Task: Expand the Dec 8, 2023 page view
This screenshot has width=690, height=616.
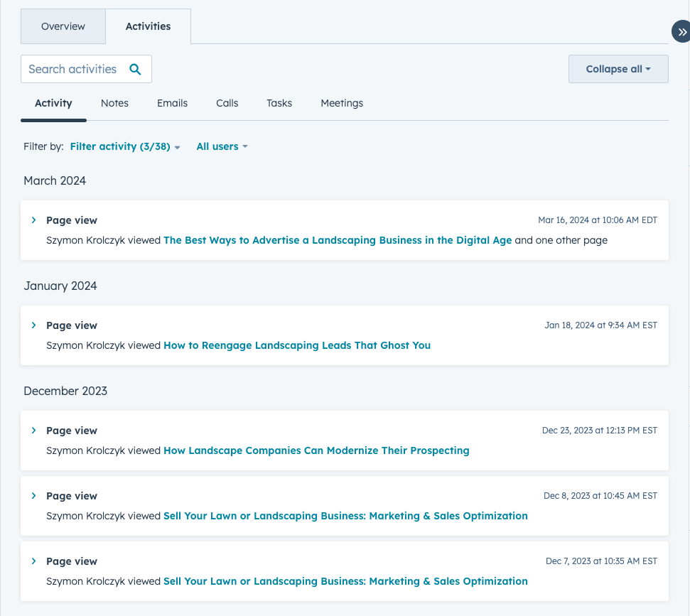Action: pyautogui.click(x=33, y=496)
